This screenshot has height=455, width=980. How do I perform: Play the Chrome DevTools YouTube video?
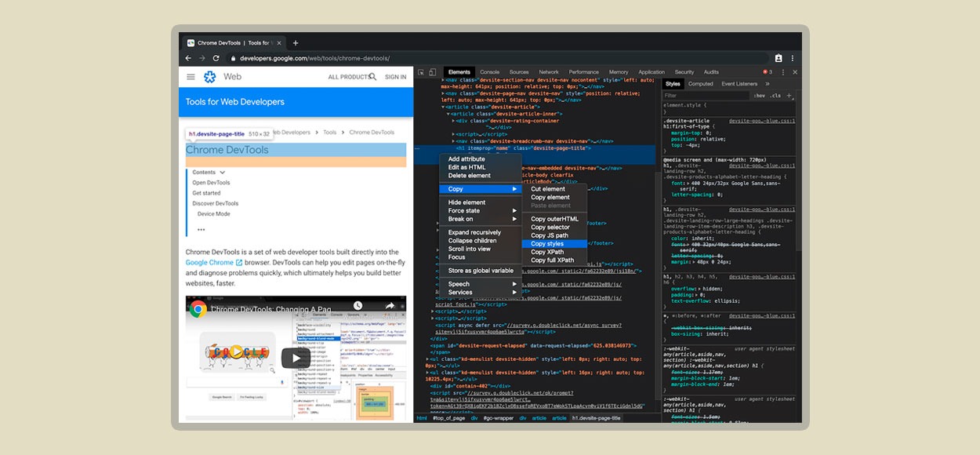tap(296, 359)
